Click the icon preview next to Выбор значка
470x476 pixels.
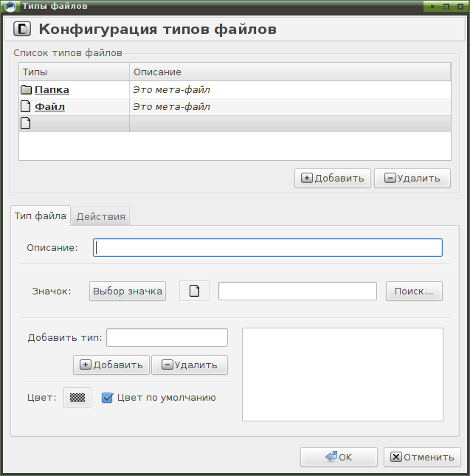pyautogui.click(x=194, y=291)
